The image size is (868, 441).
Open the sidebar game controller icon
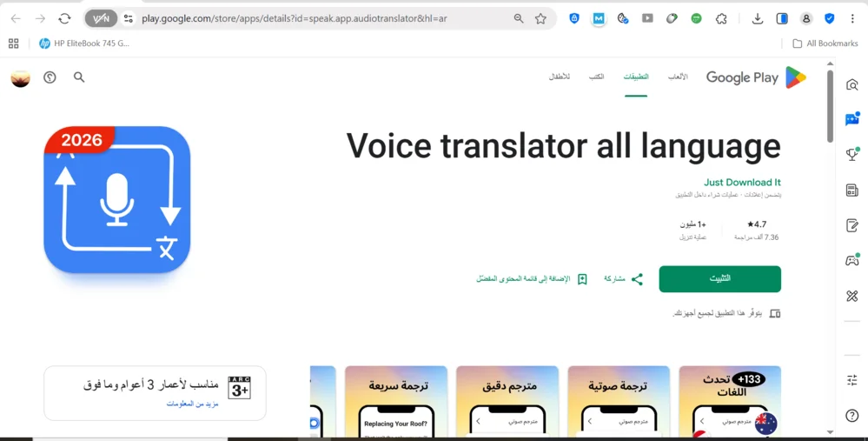pos(852,260)
